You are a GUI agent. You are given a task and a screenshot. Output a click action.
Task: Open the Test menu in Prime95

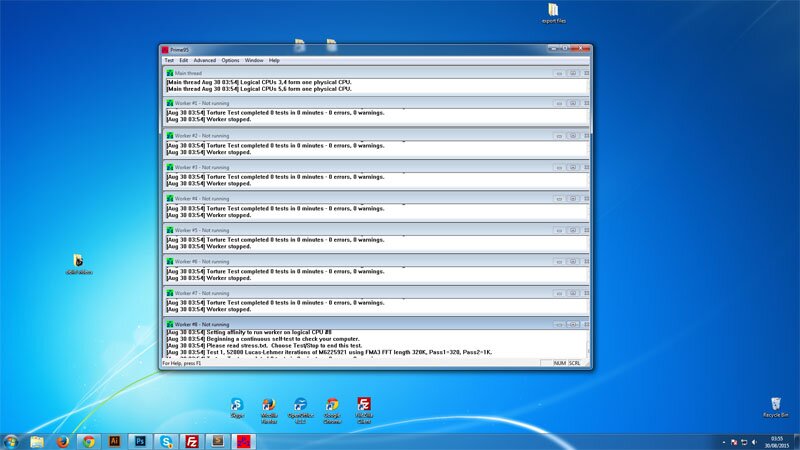[x=169, y=60]
